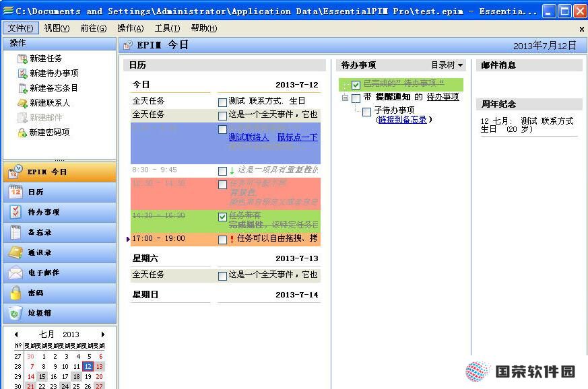Image resolution: width=588 pixels, height=389 pixels.
Task: Click the 邮件消息 section header
Action: point(529,65)
